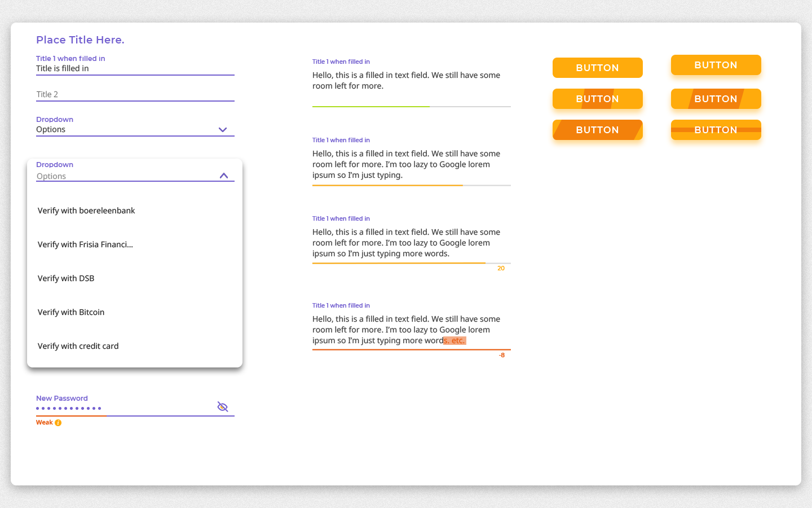Screen dimensions: 812x508
Task: Click text area with highlighted overflow text
Action: (412, 330)
